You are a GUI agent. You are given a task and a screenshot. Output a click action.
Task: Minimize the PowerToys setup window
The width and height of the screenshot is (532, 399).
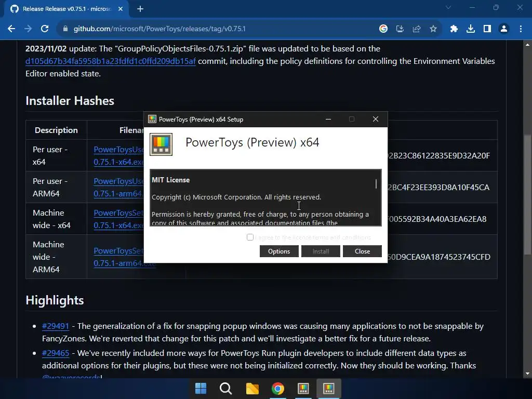coord(328,119)
